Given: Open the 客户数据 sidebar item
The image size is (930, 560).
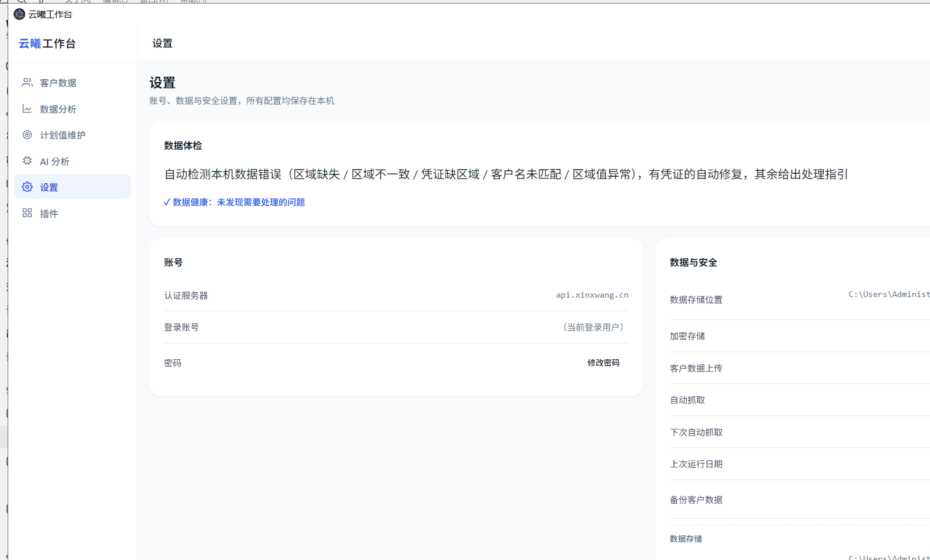Looking at the screenshot, I should click(x=72, y=83).
